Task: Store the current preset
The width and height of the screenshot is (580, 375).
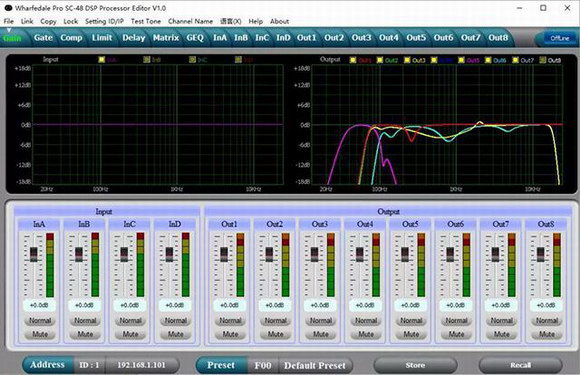Action: tap(415, 365)
